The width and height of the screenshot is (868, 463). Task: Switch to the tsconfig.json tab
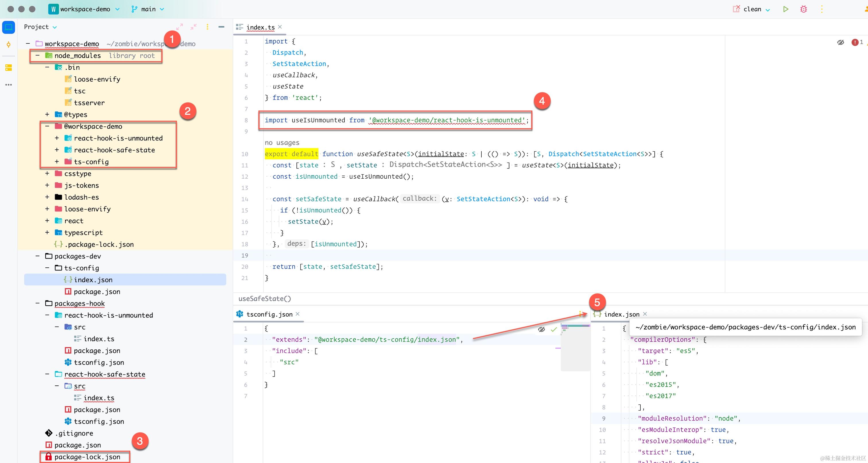[x=269, y=314]
